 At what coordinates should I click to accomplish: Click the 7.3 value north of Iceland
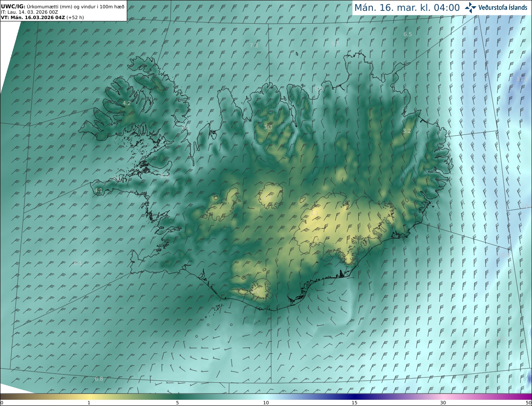click(254, 45)
